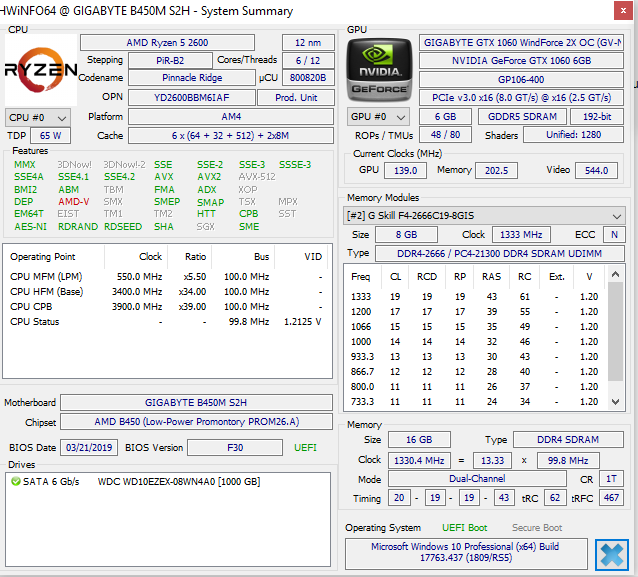Click the DDR4-2666 / PC4-21300 type field
Screen dimensions: 638x577
(500, 254)
